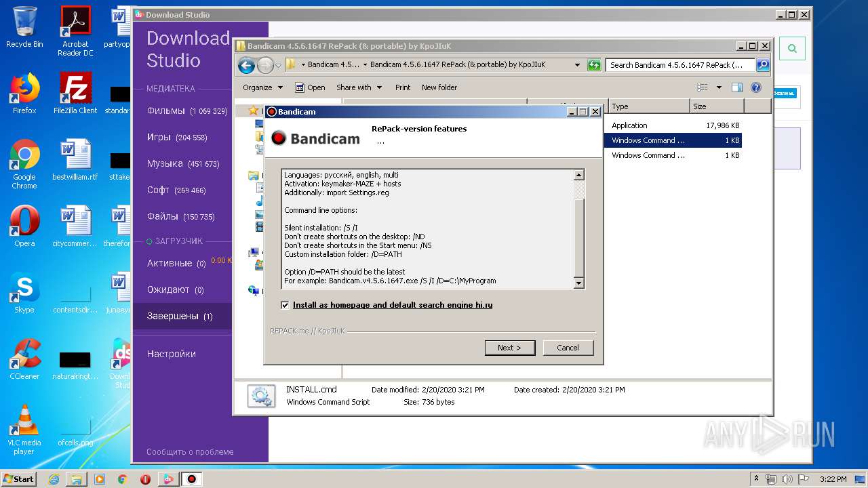The image size is (868, 488).
Task: Launch Firefox from the desktop
Action: click(x=24, y=93)
